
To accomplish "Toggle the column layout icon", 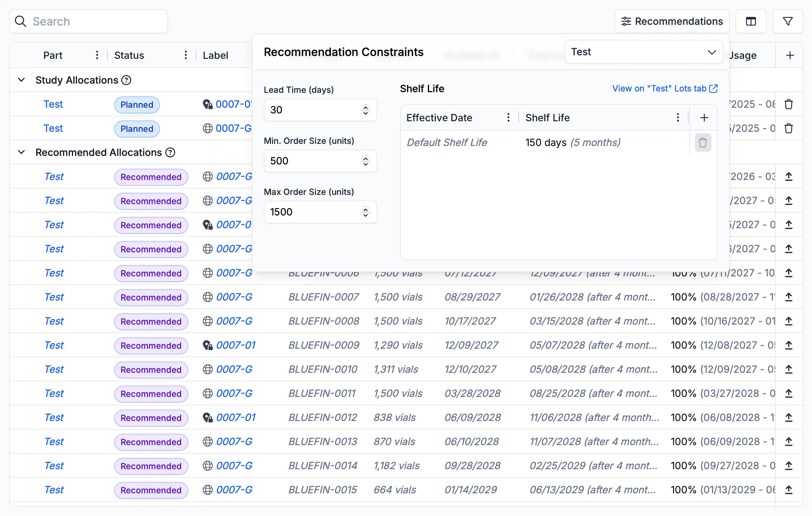I will 751,22.
